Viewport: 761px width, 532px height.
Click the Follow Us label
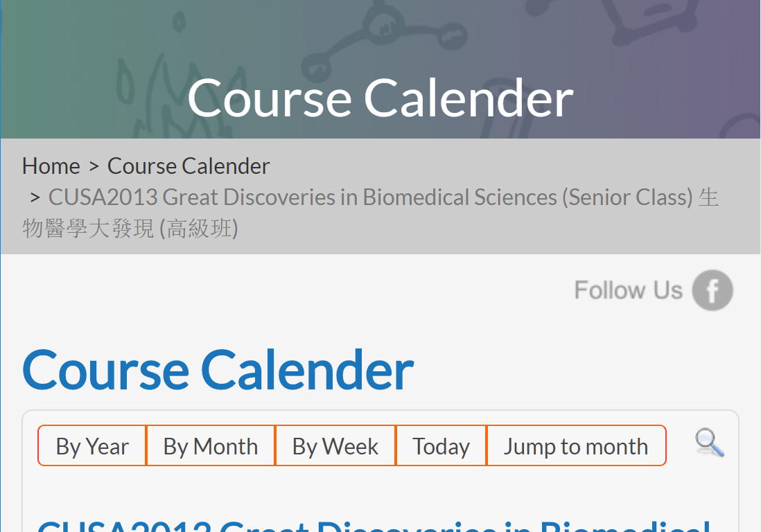click(x=628, y=290)
